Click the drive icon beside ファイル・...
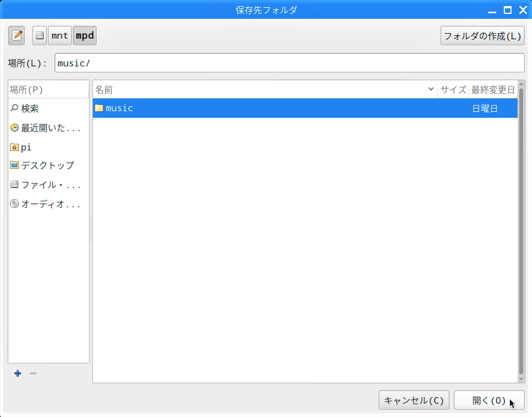Viewport: 532px width, 417px height. point(14,185)
